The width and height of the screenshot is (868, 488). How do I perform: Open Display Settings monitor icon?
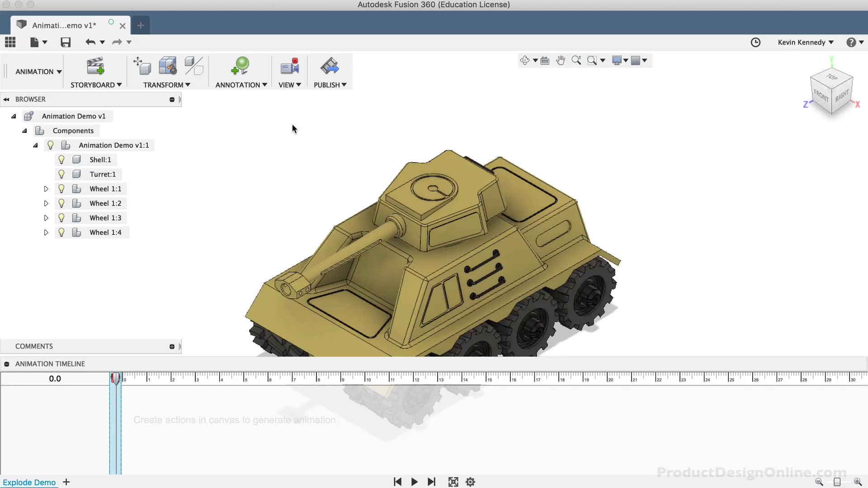pos(617,60)
